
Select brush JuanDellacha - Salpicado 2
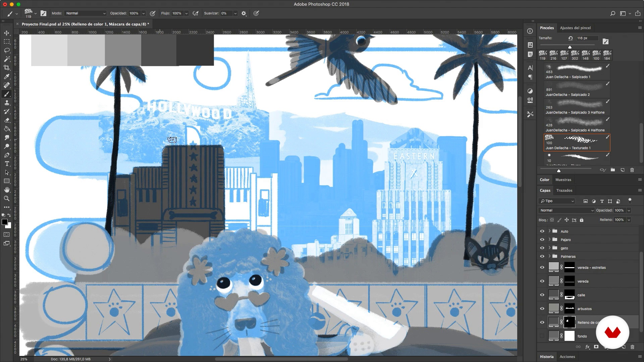tap(577, 89)
